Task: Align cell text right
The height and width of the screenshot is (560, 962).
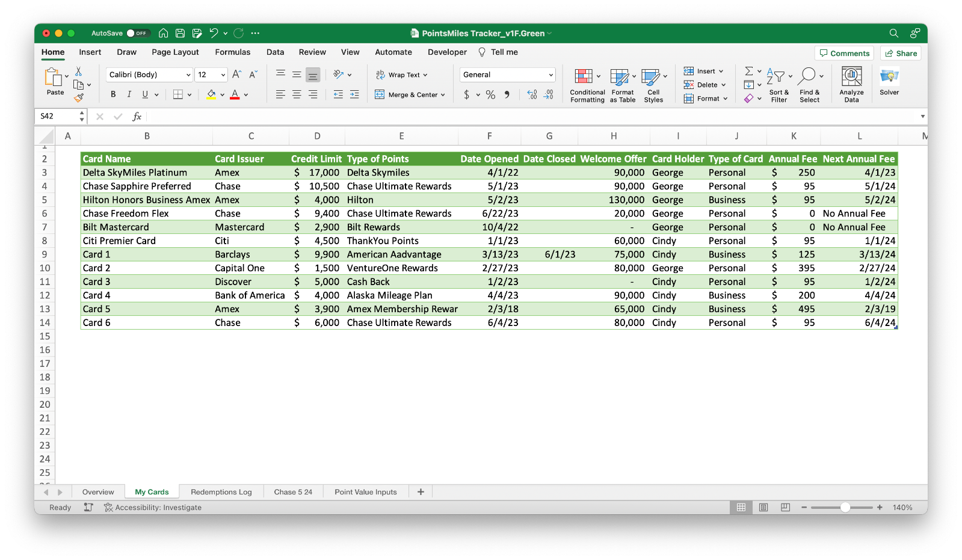Action: [313, 94]
